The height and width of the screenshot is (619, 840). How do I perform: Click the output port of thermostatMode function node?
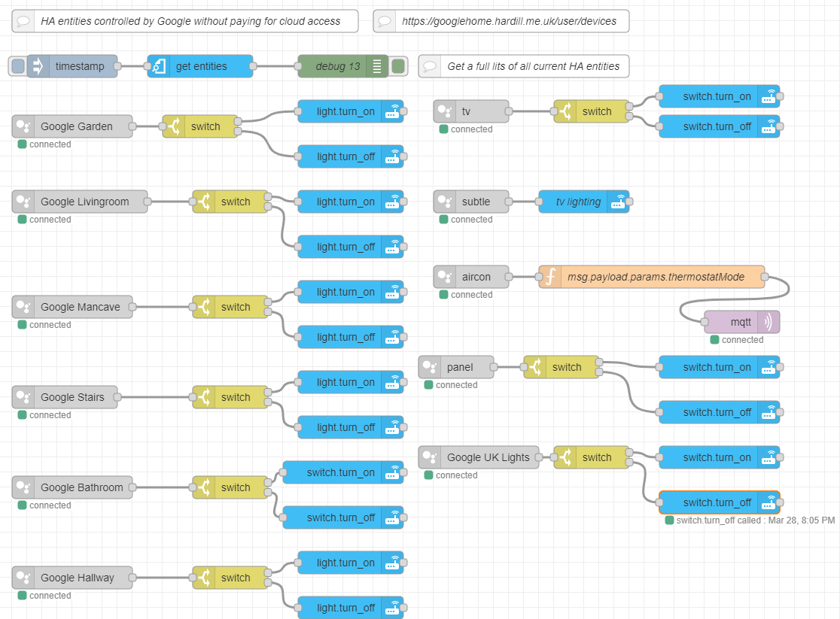pyautogui.click(x=765, y=277)
